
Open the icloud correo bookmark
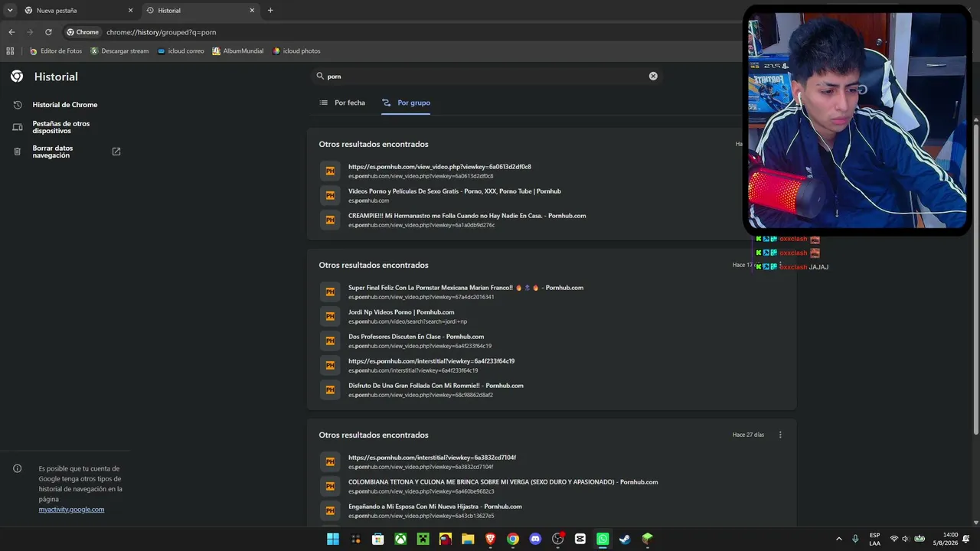click(x=181, y=51)
